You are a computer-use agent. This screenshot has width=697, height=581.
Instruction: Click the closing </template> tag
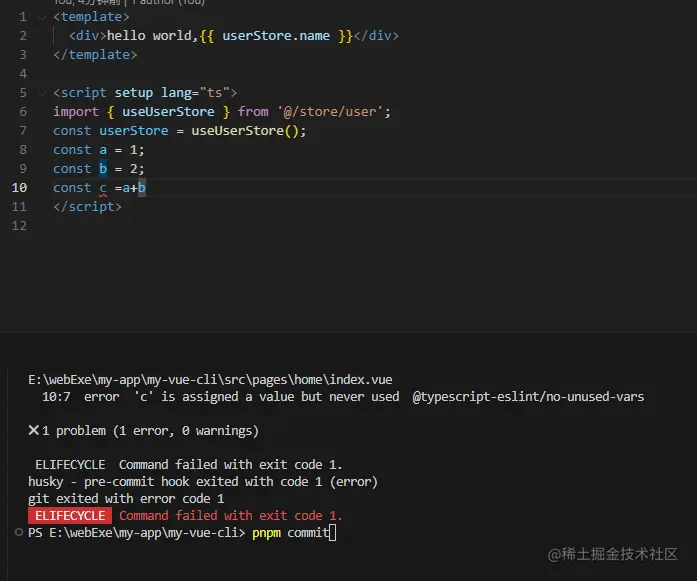95,55
